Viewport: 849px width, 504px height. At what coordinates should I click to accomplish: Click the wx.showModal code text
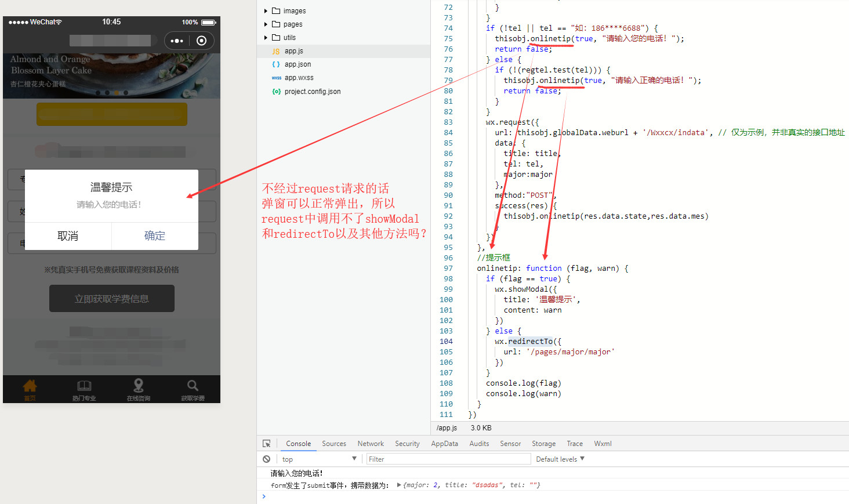pos(521,289)
